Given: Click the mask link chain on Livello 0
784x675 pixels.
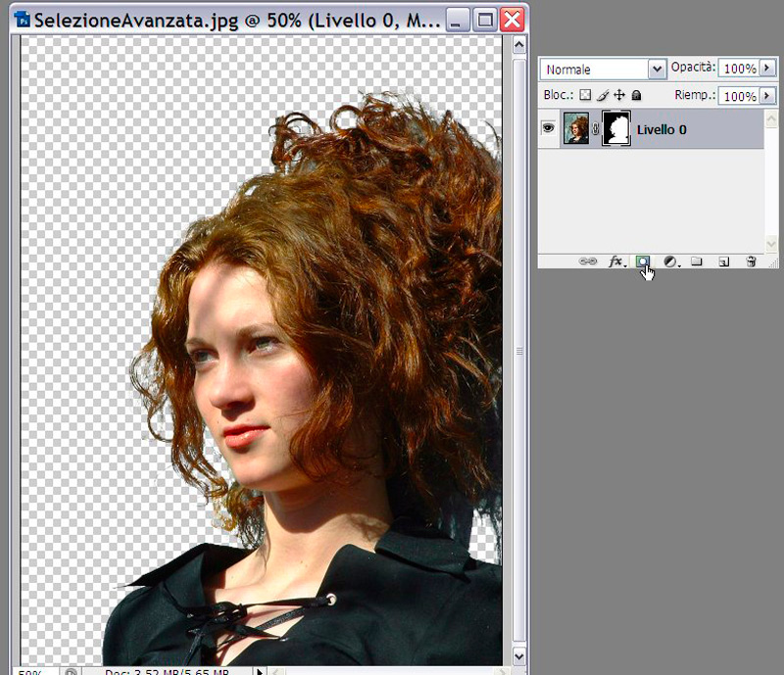Looking at the screenshot, I should (595, 129).
